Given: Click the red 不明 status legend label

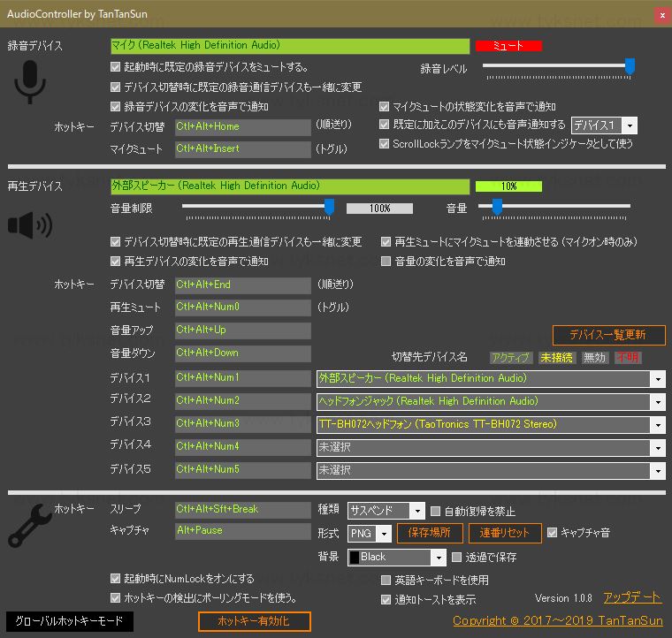Looking at the screenshot, I should (x=628, y=358).
